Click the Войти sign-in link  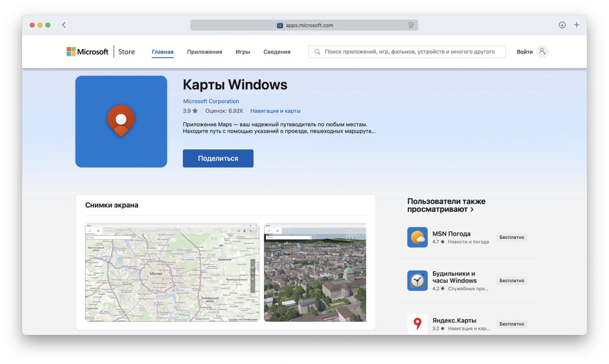click(525, 52)
